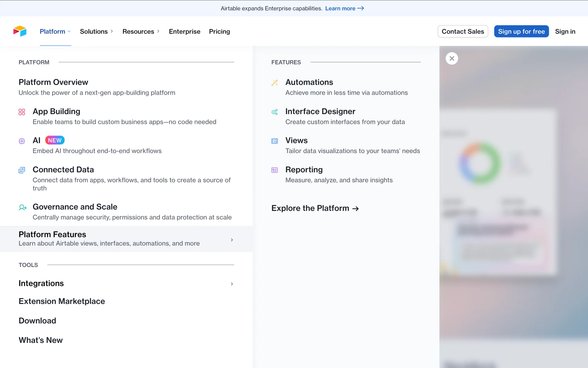Click the Sign up for free button
Viewport: 588px width, 368px height.
pyautogui.click(x=521, y=31)
